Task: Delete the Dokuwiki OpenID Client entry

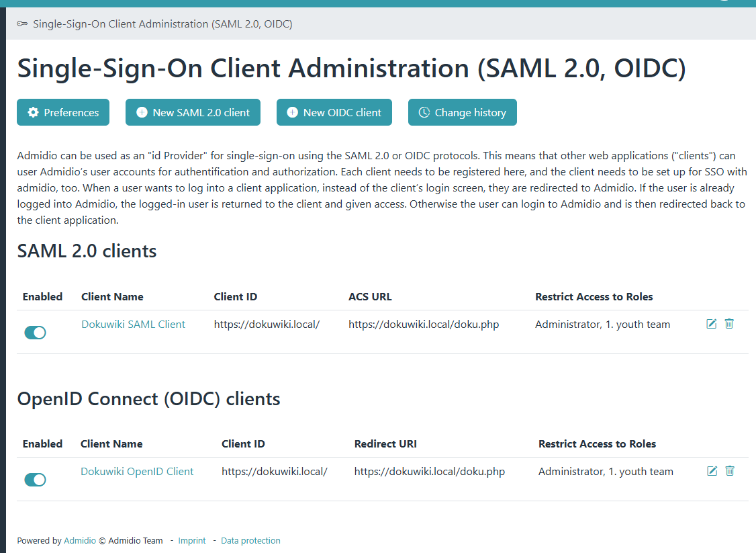Action: coord(730,471)
